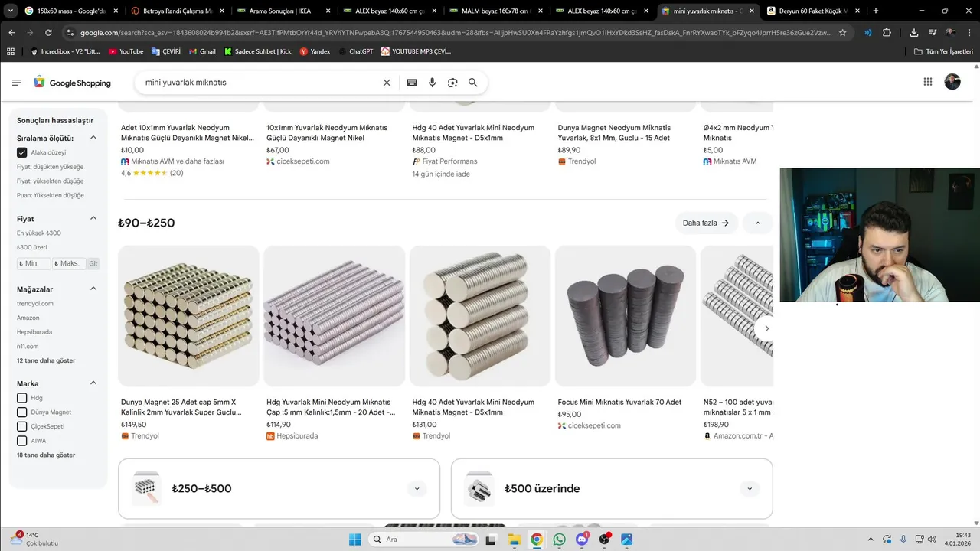Expand the ₺500 üzerinde price group

750,488
